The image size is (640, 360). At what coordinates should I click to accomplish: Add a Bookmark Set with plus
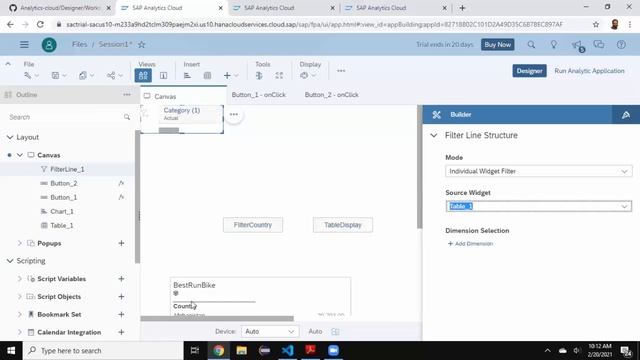click(x=121, y=315)
